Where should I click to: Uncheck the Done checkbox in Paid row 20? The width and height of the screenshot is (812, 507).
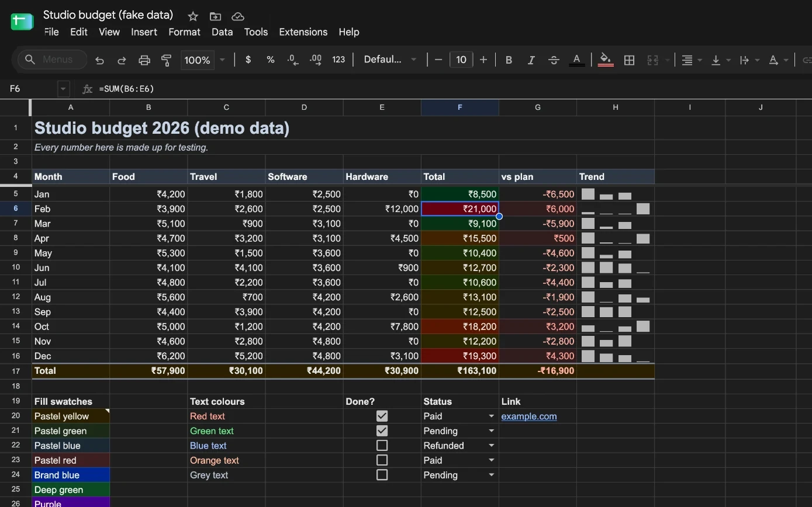(x=382, y=416)
